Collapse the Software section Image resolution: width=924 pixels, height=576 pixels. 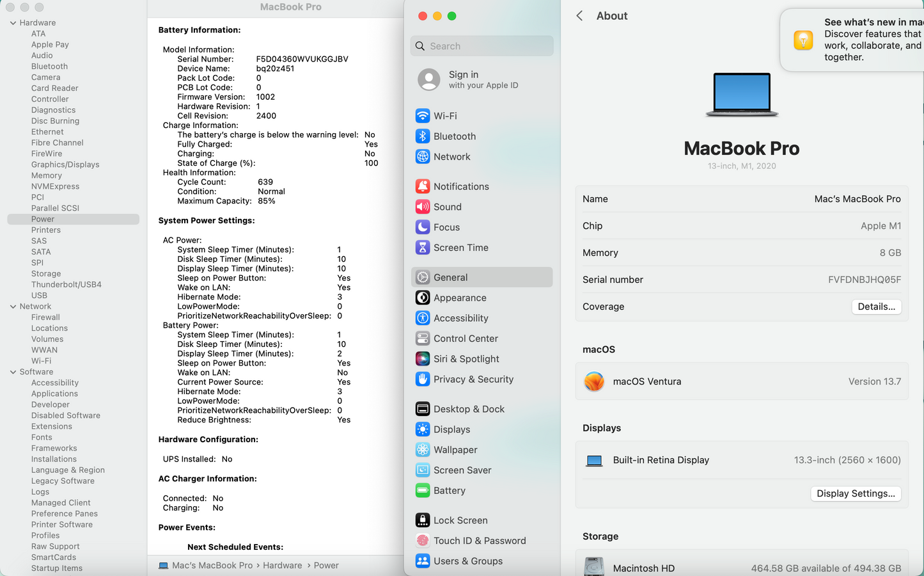pos(13,372)
